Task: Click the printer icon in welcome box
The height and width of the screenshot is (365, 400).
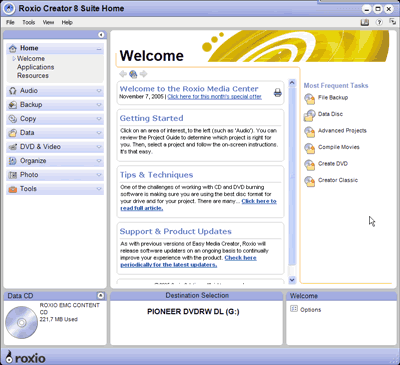Action: pos(277,93)
